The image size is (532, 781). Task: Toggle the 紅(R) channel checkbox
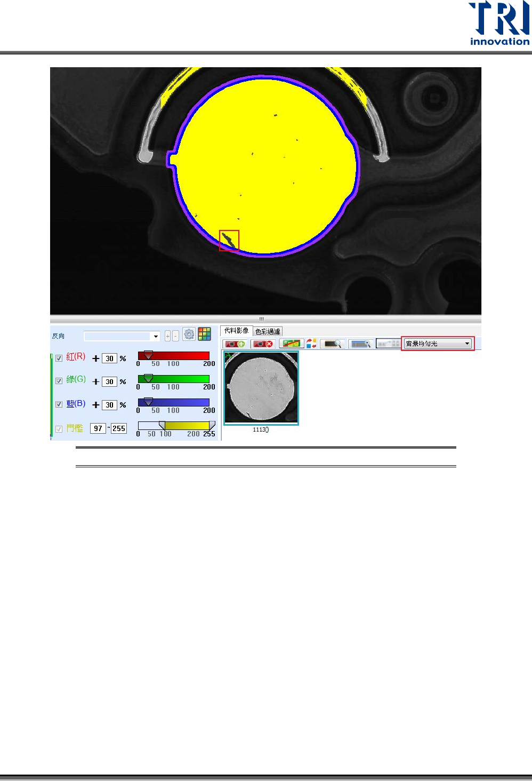point(59,358)
